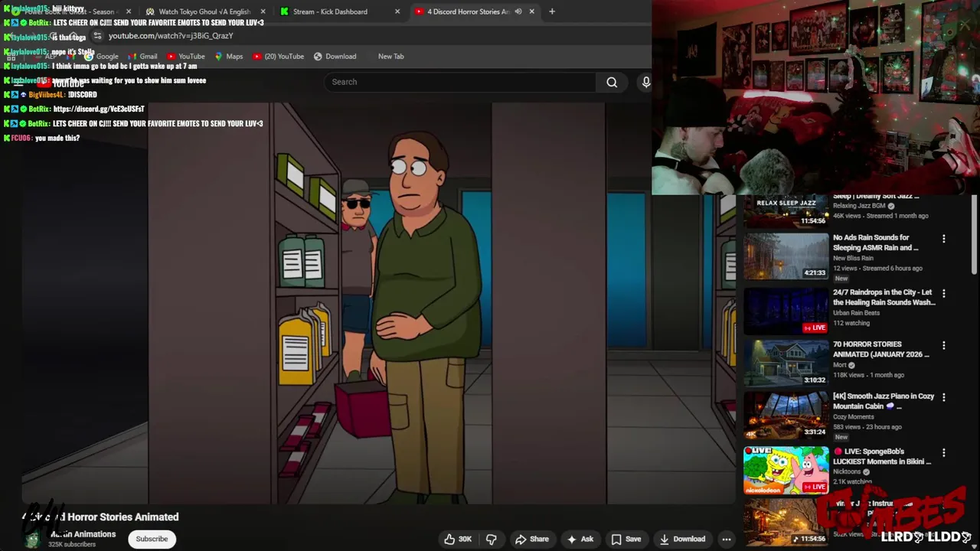Click the YouTube search magnifier button
Screen dimensions: 980x551
coord(612,82)
